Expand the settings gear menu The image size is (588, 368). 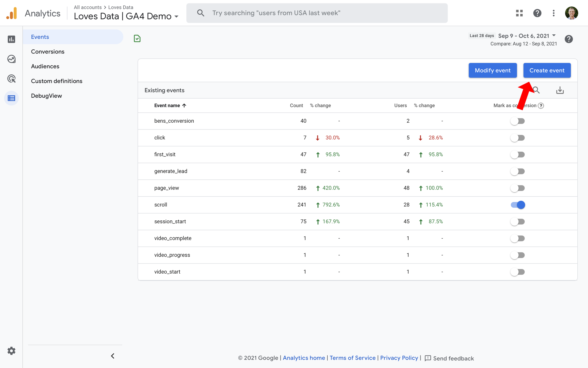[x=11, y=351]
